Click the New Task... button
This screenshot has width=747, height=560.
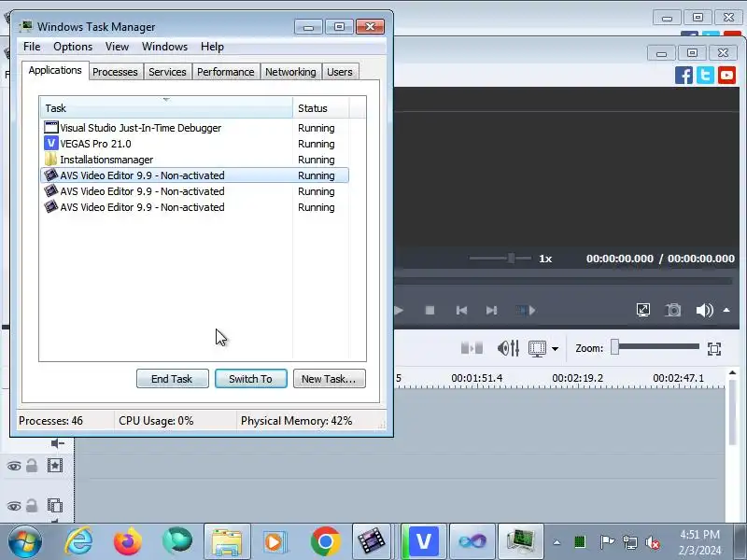(x=330, y=379)
